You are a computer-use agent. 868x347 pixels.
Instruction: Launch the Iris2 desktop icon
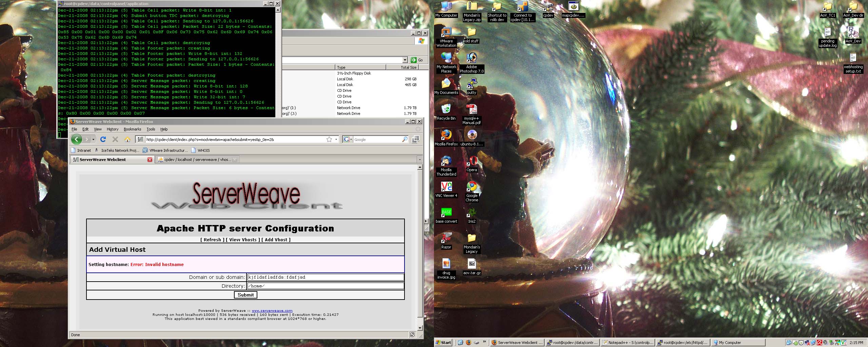point(472,216)
